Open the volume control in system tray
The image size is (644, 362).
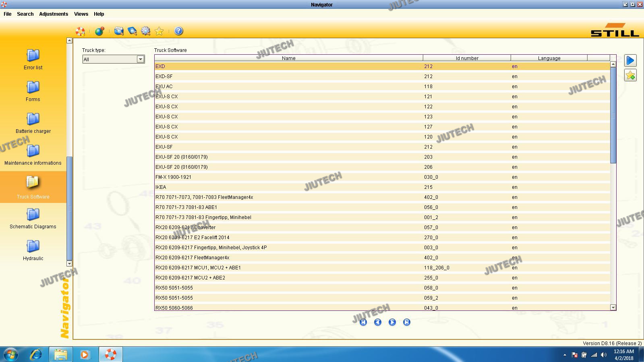coord(603,355)
